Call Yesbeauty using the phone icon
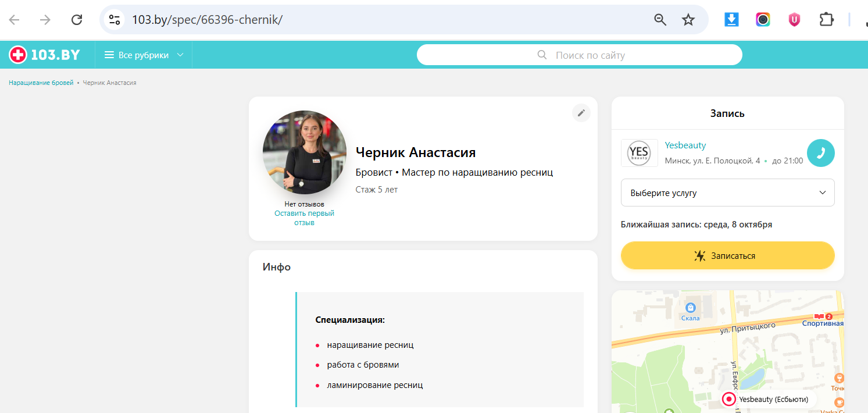This screenshot has height=413, width=868. [x=821, y=153]
